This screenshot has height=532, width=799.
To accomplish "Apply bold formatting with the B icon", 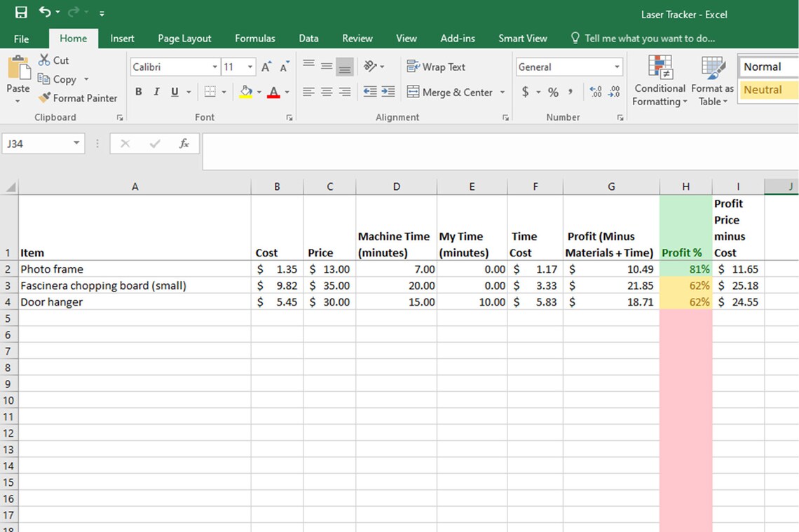I will click(138, 91).
